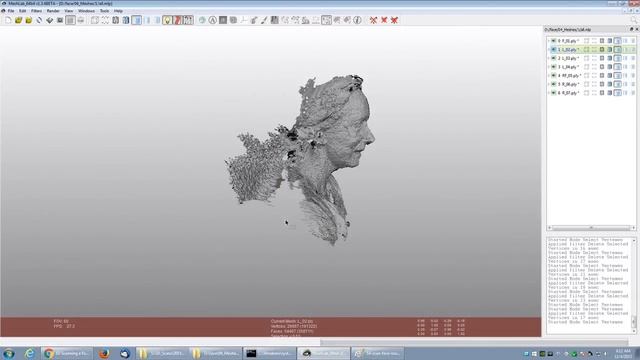Switch to Points render mode in toolbar
The width and height of the screenshot is (640, 360).
(x=105, y=20)
